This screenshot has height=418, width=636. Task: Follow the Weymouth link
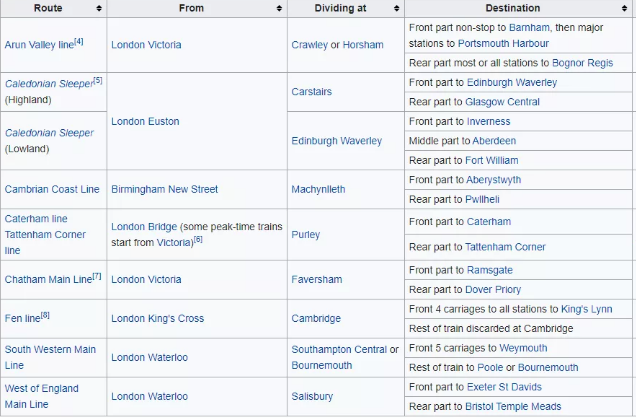tap(523, 348)
